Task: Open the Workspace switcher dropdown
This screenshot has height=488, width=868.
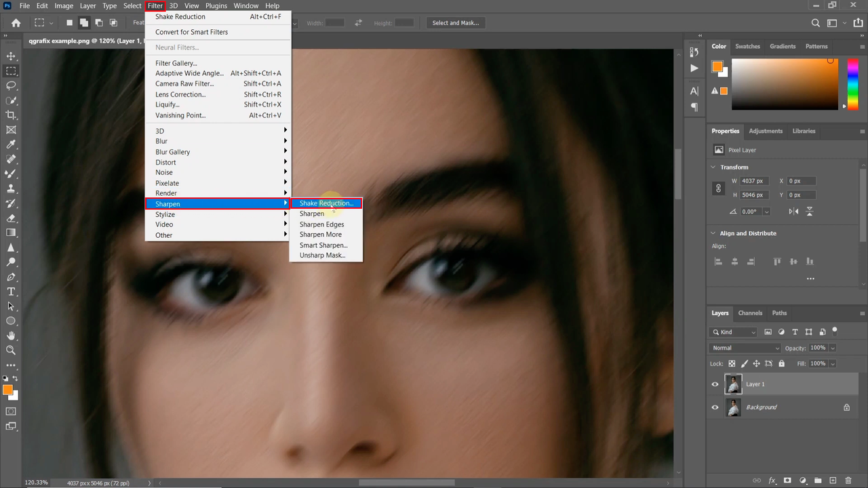Action: 834,23
